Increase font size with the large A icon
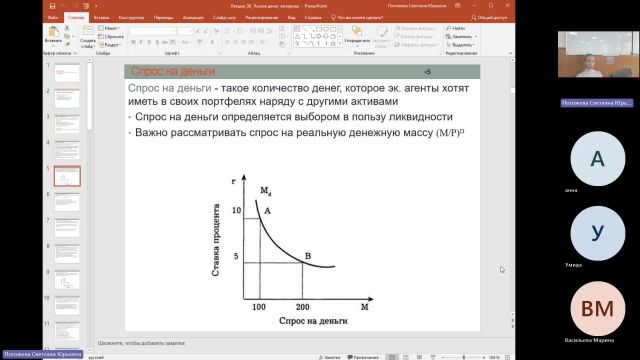Screen dimensions: 640x360 pos(198,31)
